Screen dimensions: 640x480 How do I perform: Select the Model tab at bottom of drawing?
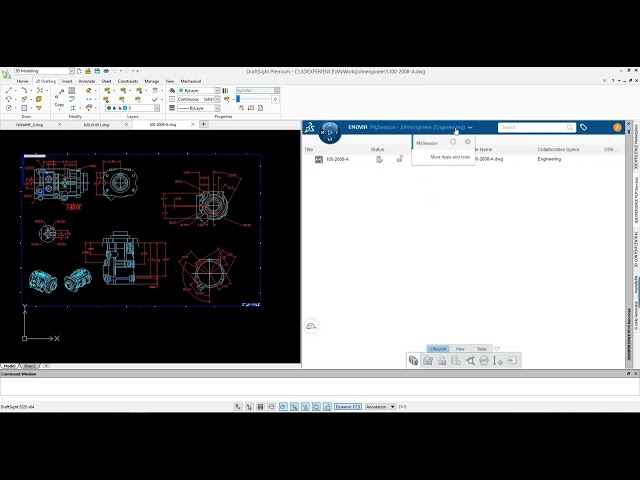click(x=9, y=366)
